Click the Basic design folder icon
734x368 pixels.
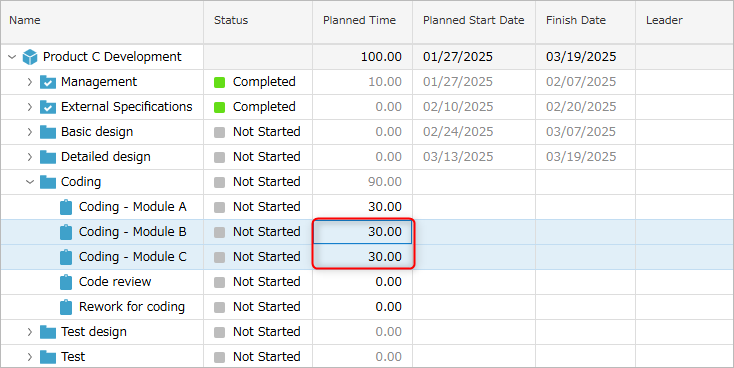[48, 132]
